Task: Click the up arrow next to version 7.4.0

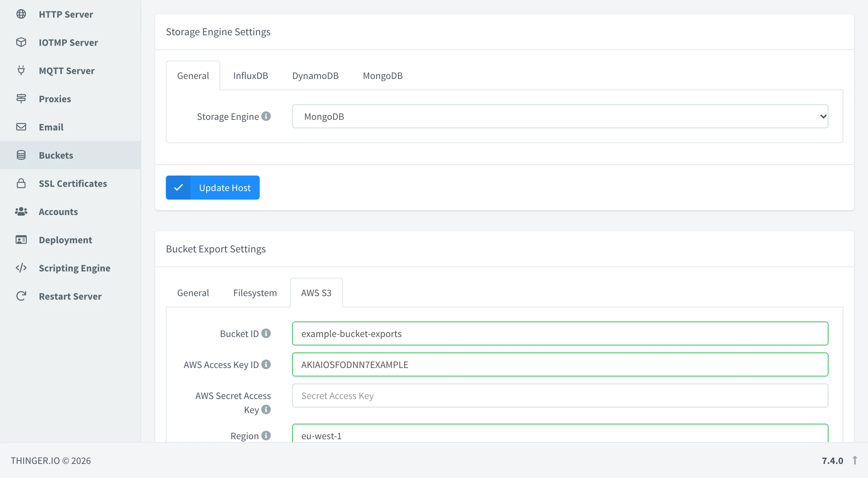Action: click(x=855, y=460)
